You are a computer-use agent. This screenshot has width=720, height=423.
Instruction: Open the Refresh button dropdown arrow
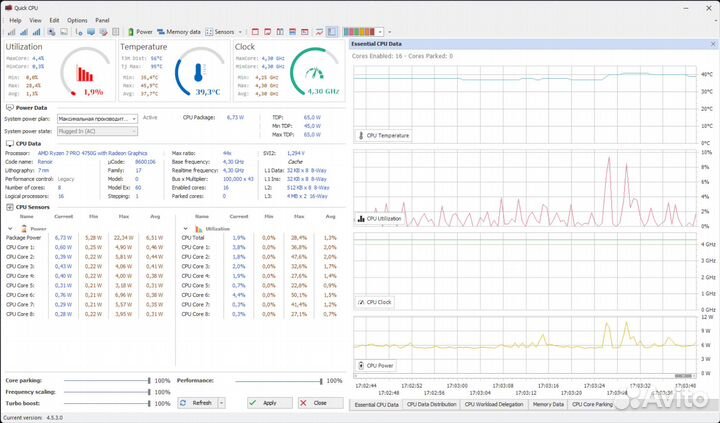click(x=221, y=403)
